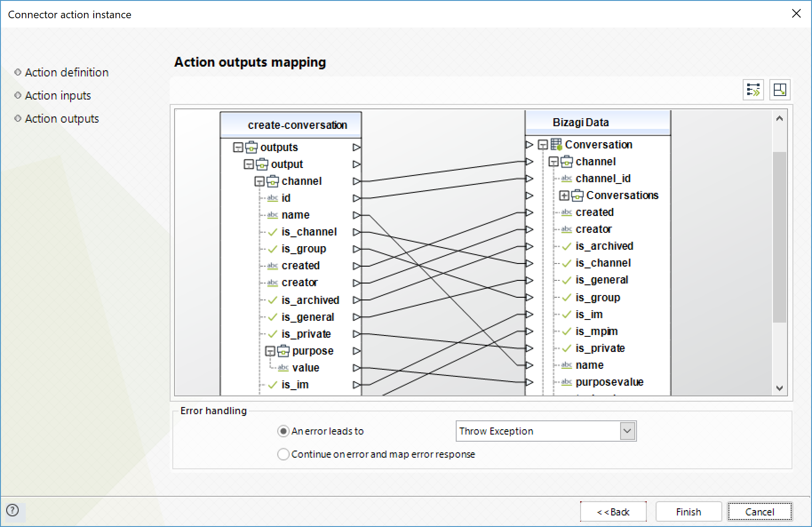Click the input arrow of Bizagi name
This screenshot has width=812, height=527.
click(529, 365)
